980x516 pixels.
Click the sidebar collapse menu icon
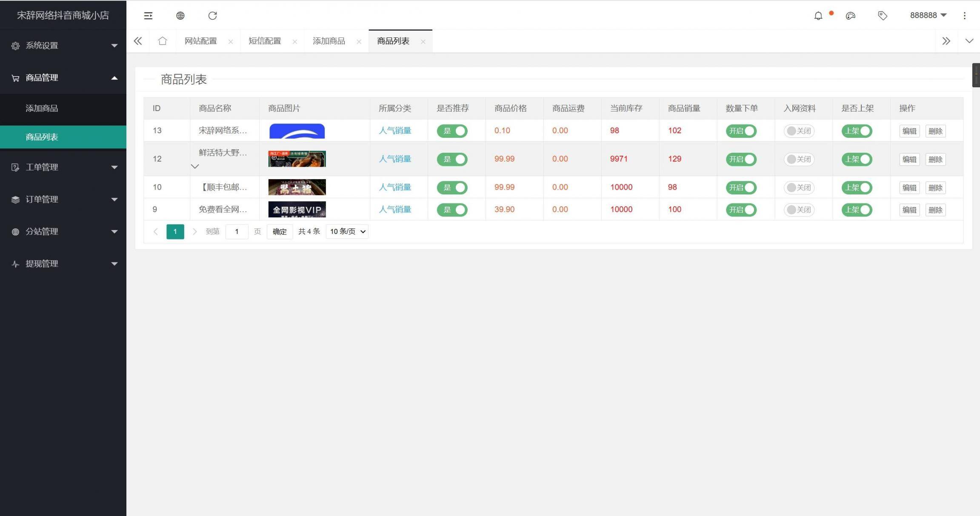pos(148,15)
